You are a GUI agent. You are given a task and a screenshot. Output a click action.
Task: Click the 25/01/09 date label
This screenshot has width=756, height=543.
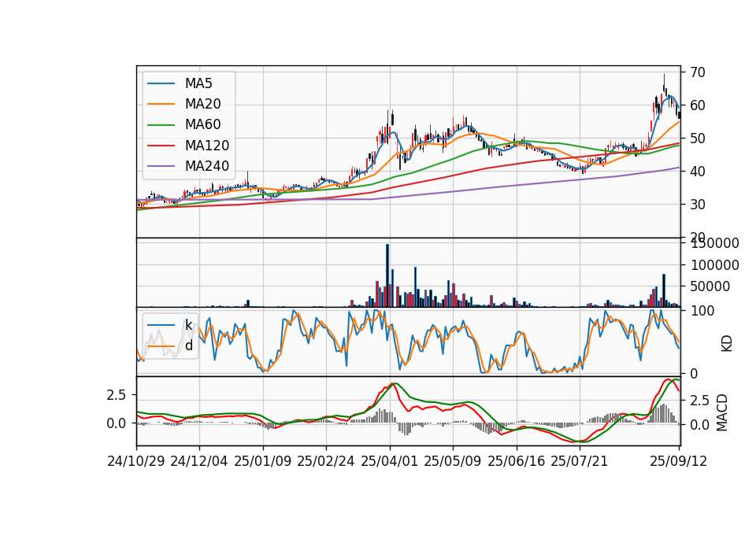tap(263, 462)
